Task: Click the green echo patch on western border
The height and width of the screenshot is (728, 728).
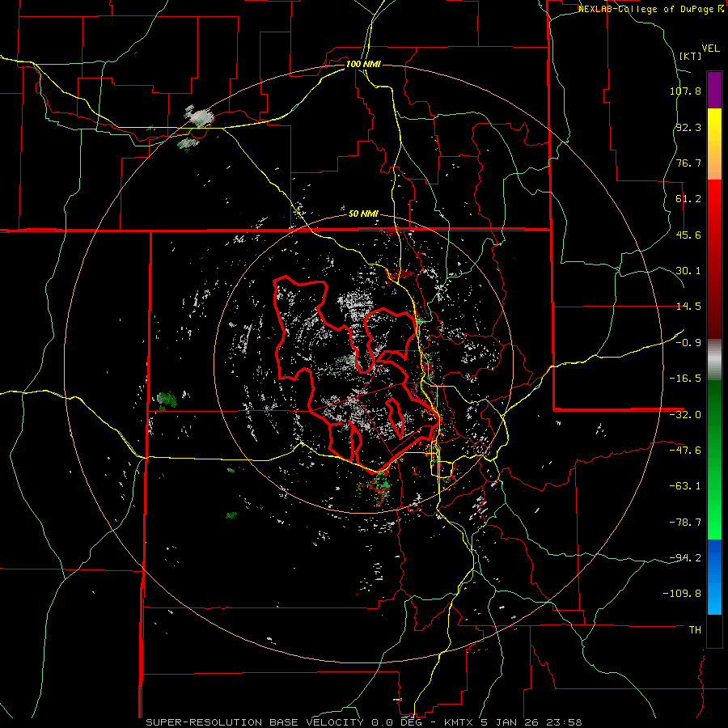Action: 166,400
